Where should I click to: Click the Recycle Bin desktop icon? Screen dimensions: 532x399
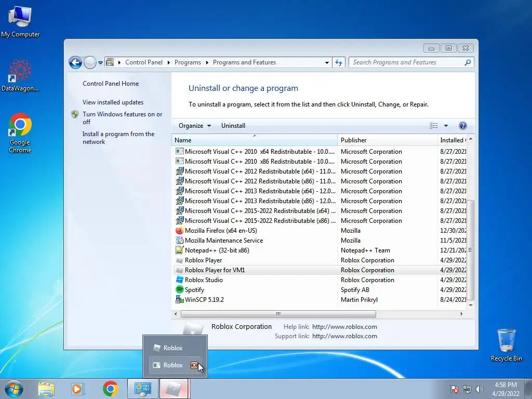[506, 345]
